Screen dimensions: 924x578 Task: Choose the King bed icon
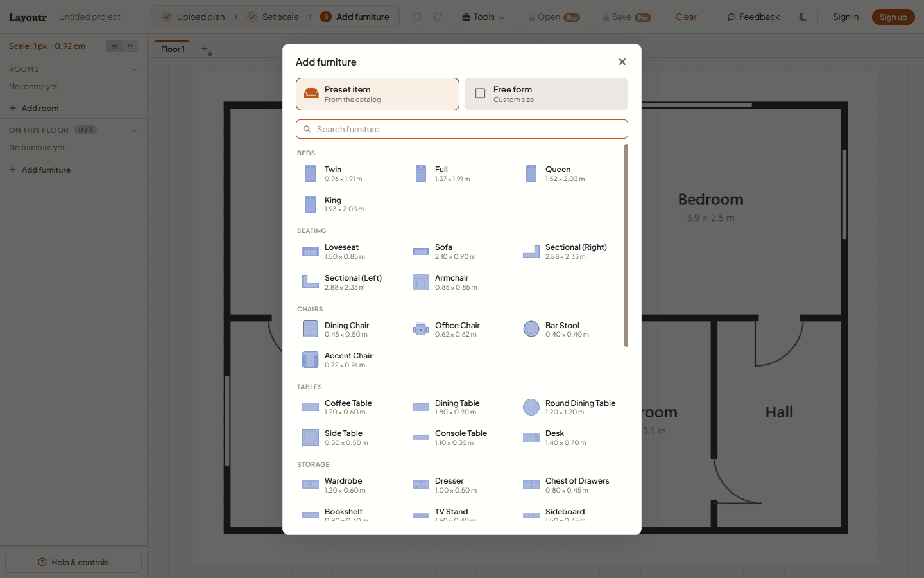point(311,204)
